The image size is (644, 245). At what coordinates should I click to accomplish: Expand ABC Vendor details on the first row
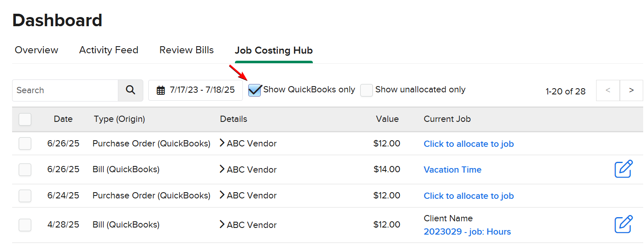click(x=222, y=143)
